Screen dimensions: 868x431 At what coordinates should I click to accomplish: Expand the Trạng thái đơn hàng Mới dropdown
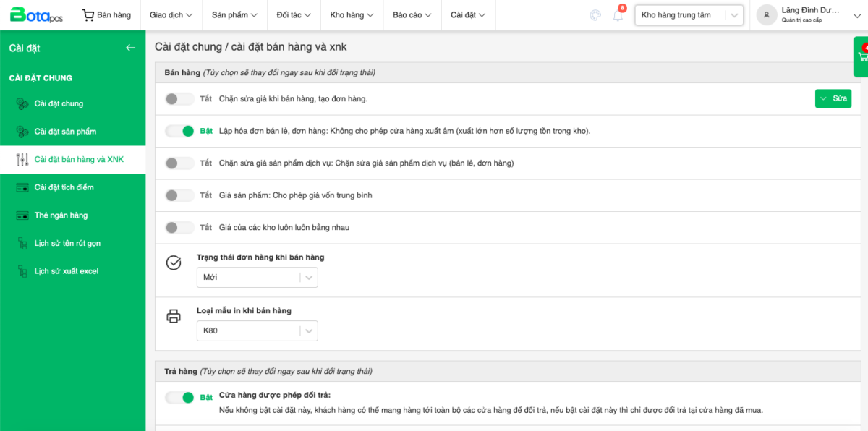[x=257, y=277]
